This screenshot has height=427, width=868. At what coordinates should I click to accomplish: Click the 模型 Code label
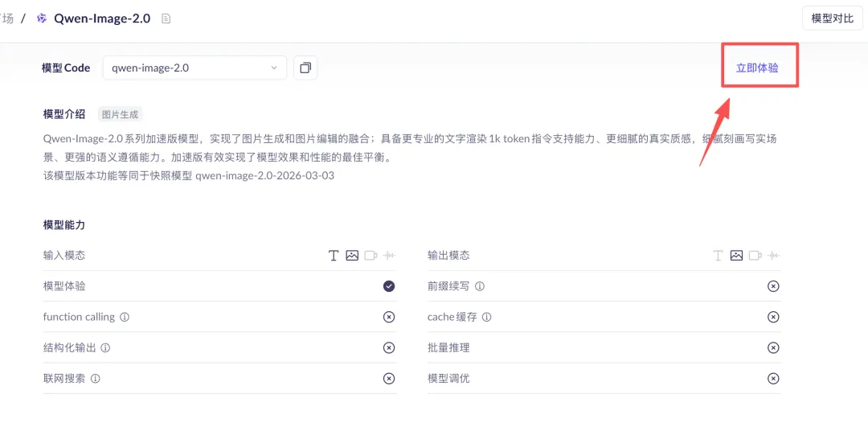point(66,68)
